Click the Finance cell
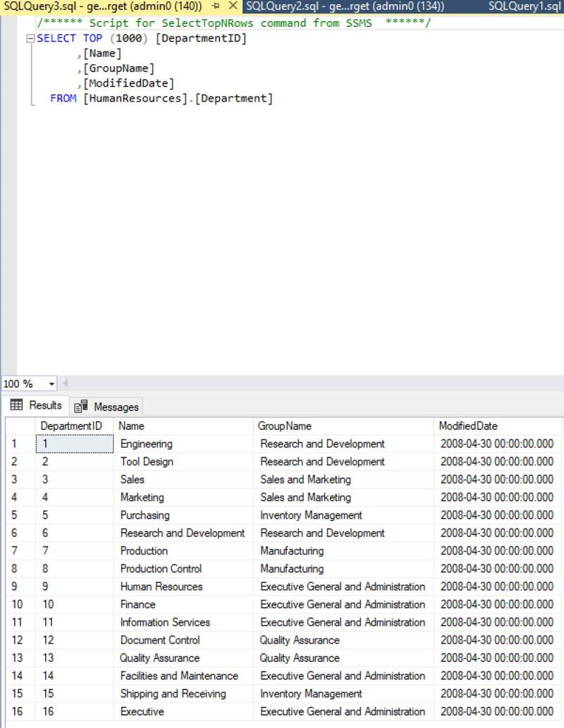Viewport: 564px width, 728px height. pyautogui.click(x=184, y=605)
